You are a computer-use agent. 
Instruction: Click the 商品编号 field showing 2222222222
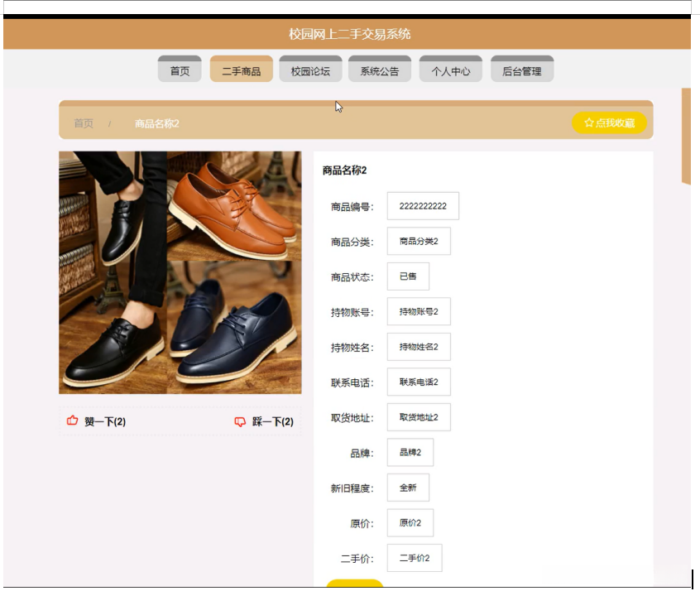coord(423,206)
